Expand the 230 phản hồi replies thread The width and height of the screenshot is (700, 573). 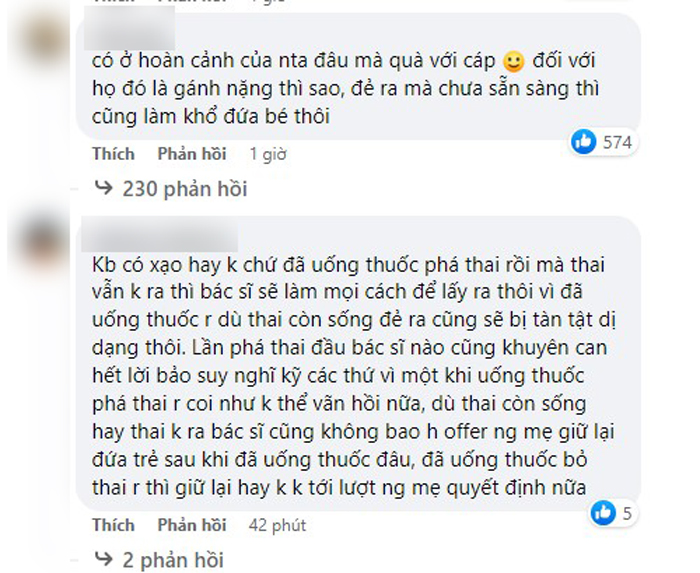pyautogui.click(x=185, y=189)
